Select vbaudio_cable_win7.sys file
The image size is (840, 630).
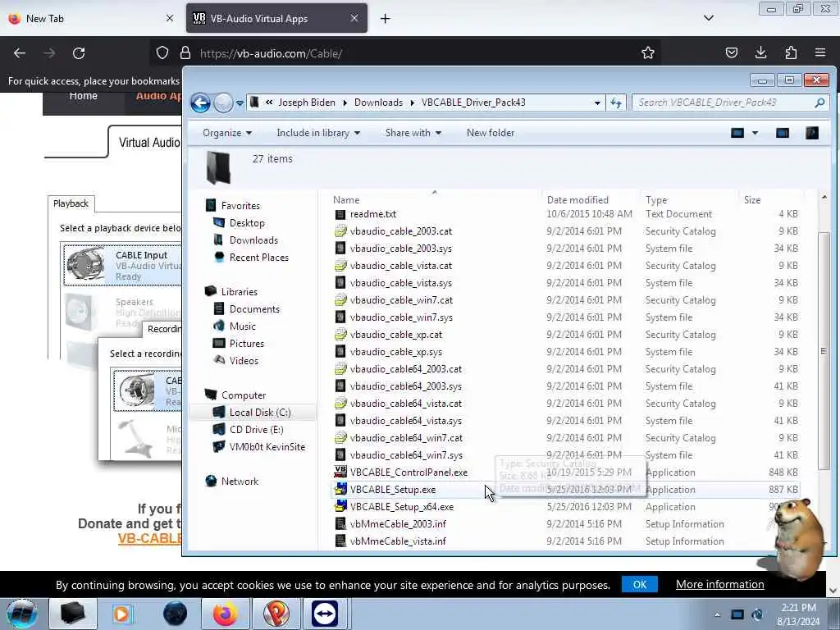pyautogui.click(x=401, y=317)
